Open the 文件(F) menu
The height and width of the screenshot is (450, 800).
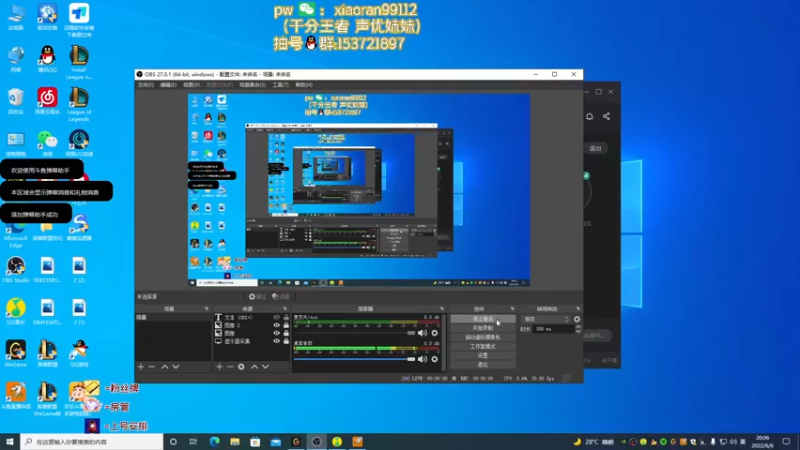pyautogui.click(x=145, y=85)
